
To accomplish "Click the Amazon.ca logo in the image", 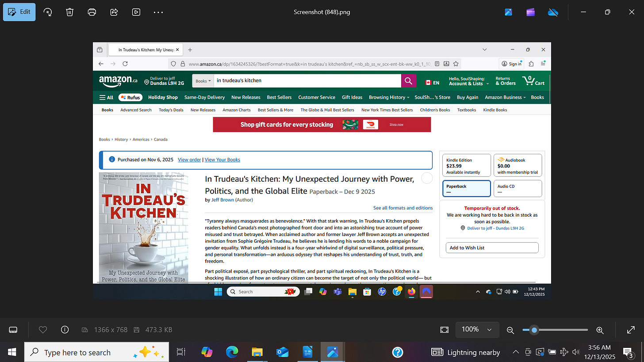I will click(x=118, y=81).
